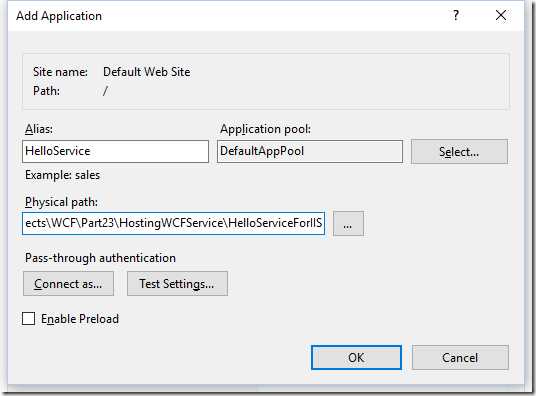Click the 'Example: sales' hint text
This screenshot has width=536, height=396.
tap(63, 175)
